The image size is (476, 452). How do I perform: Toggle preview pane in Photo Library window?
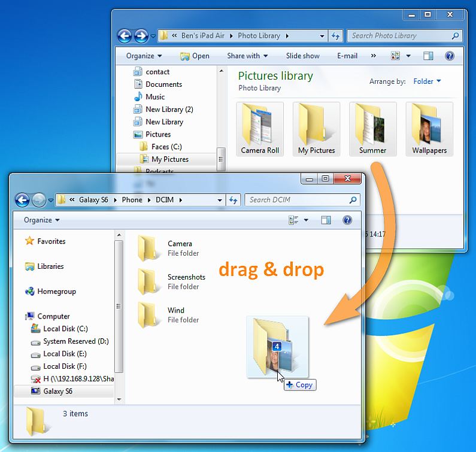tap(428, 56)
